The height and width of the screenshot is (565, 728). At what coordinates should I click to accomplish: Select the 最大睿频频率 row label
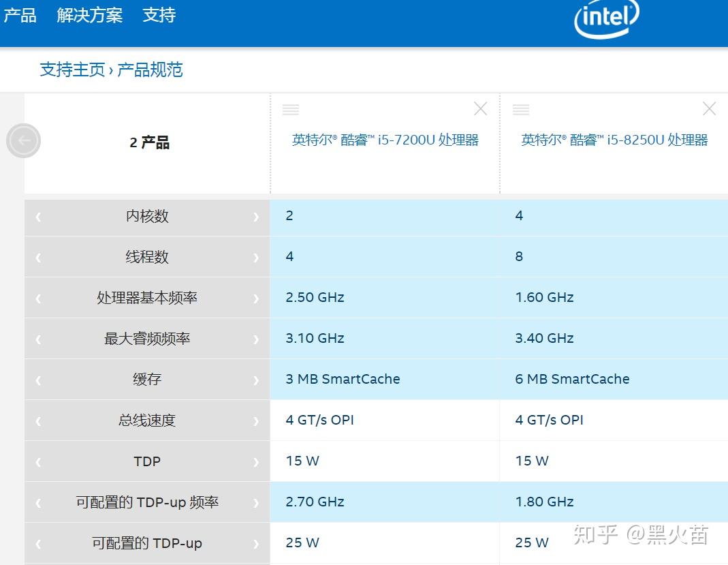[146, 338]
